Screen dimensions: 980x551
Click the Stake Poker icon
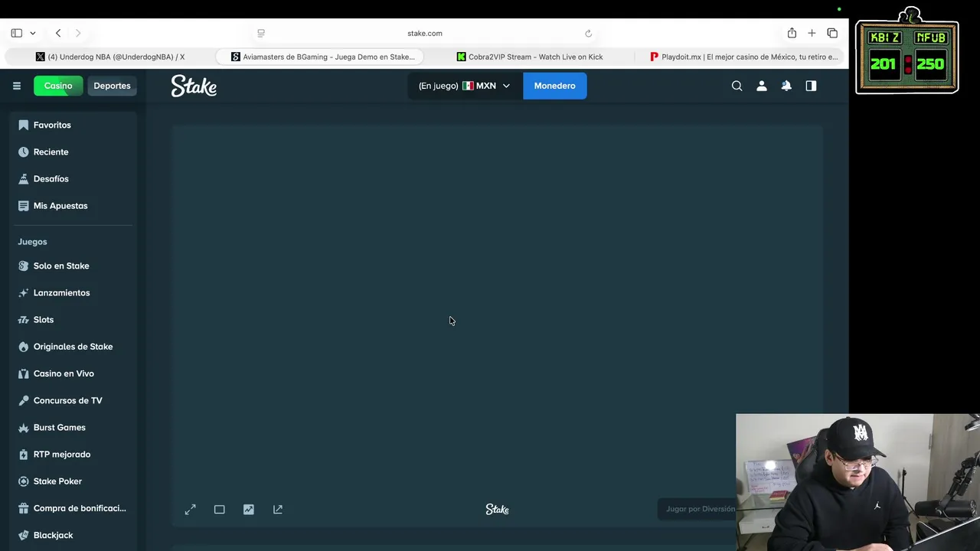pos(23,481)
